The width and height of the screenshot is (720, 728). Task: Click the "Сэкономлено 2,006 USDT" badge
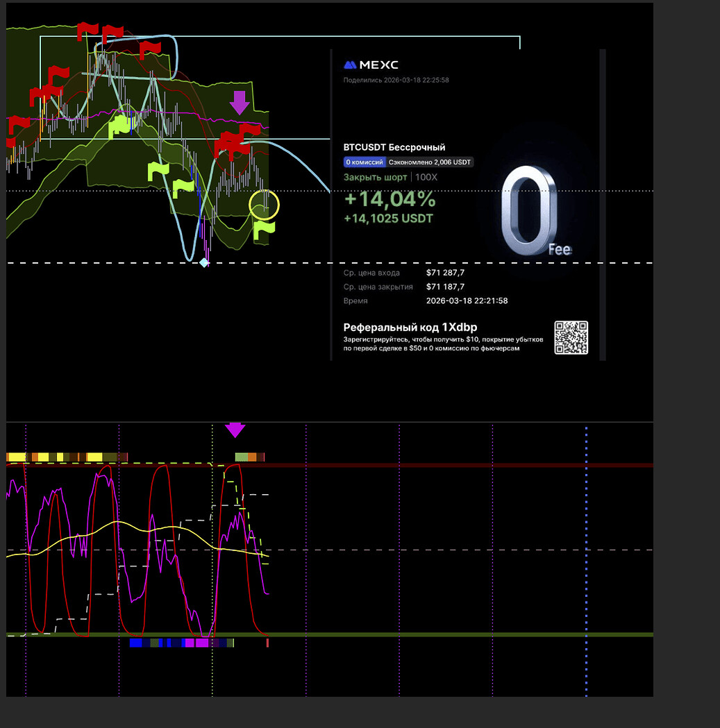(429, 162)
